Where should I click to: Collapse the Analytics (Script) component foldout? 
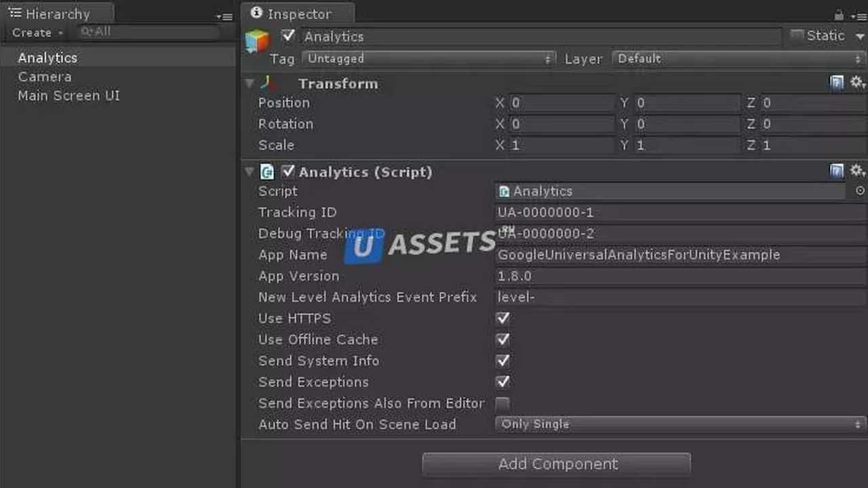[x=250, y=171]
